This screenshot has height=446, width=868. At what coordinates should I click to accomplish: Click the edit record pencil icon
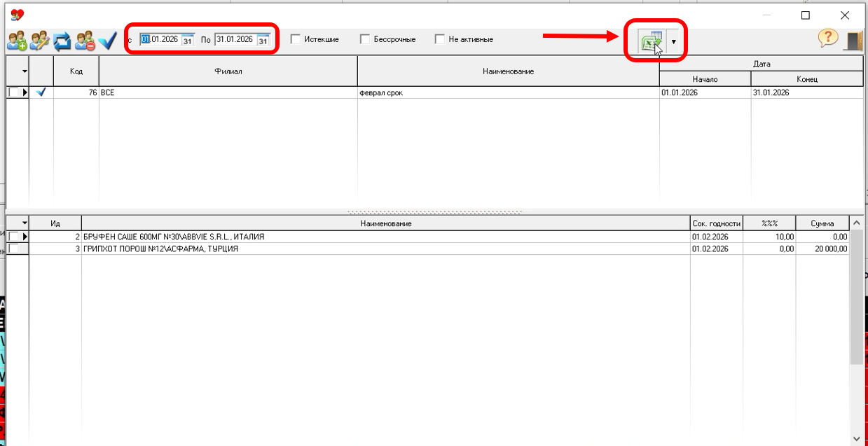pyautogui.click(x=39, y=41)
